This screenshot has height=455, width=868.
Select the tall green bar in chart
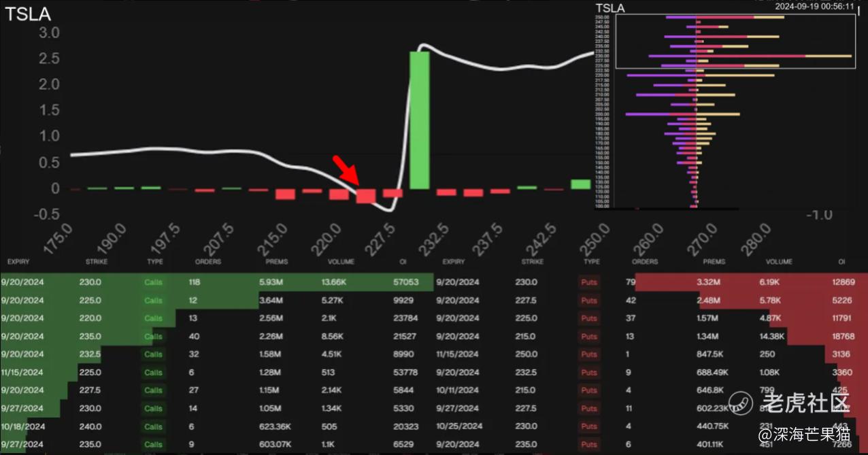click(x=419, y=120)
